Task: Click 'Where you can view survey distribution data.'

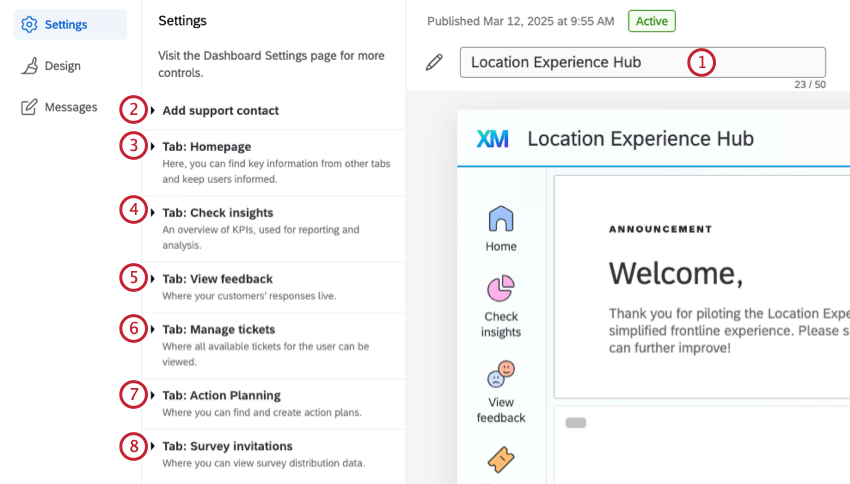Action: tap(263, 463)
